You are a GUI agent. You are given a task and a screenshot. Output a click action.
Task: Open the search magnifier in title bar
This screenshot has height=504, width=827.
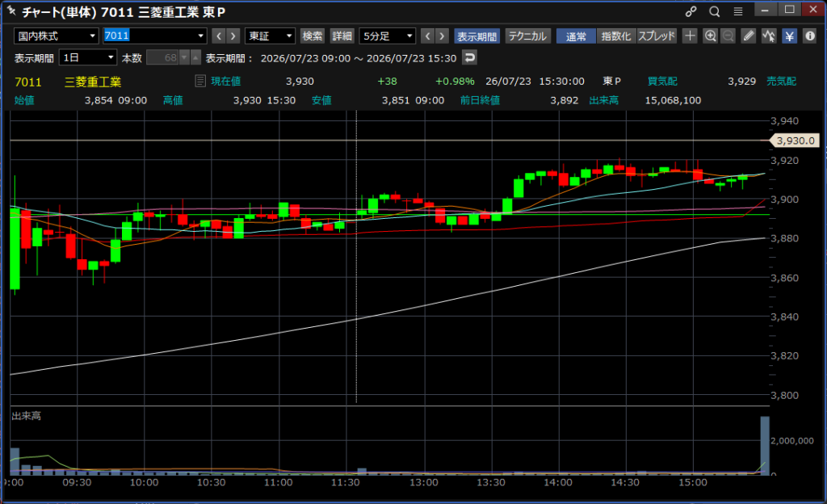pyautogui.click(x=714, y=11)
